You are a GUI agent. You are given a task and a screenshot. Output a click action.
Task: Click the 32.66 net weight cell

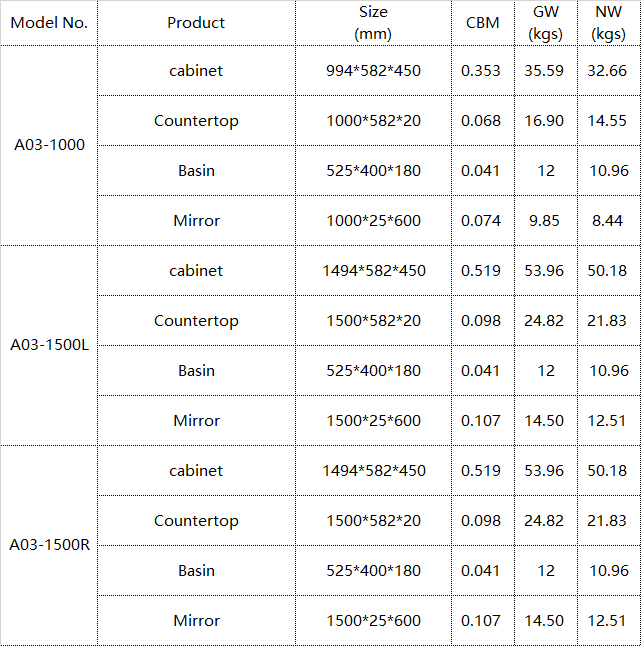(x=609, y=70)
